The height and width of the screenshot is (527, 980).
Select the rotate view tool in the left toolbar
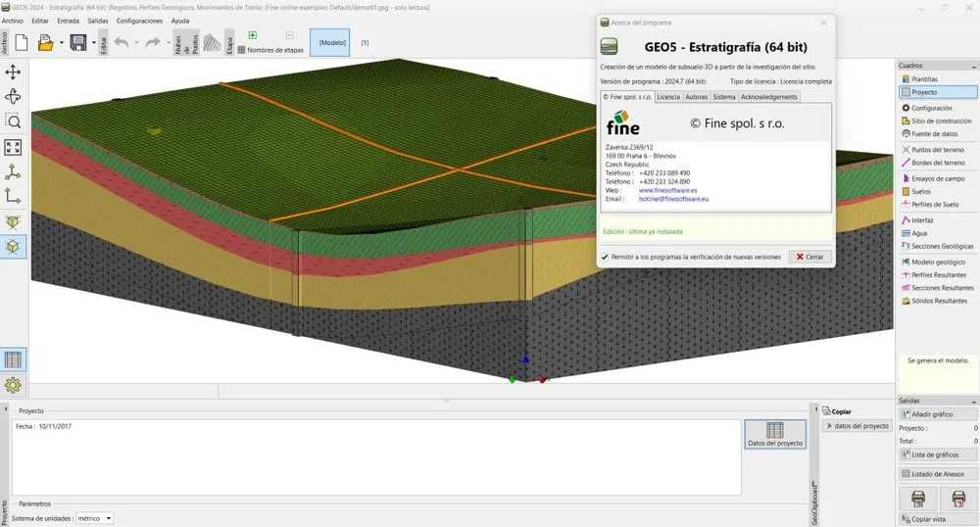[13, 97]
